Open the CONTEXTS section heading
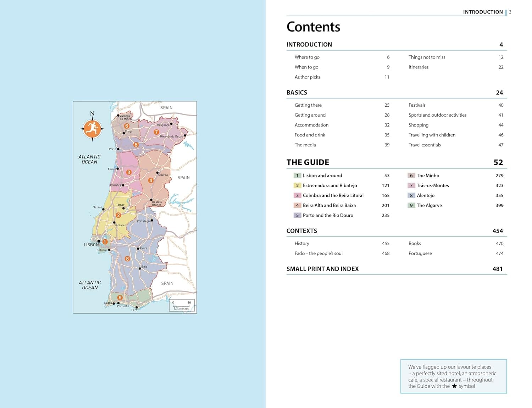Viewport: 532px width, 408px height. [x=302, y=231]
